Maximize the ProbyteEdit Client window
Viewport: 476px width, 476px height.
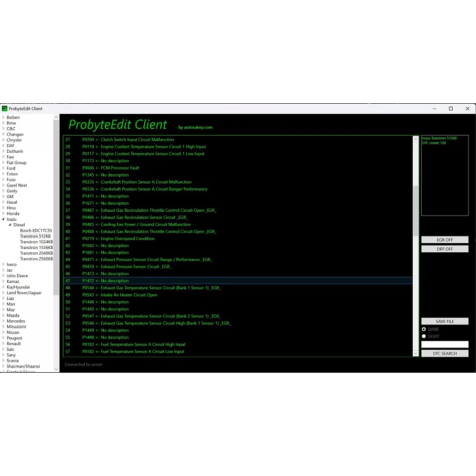pos(451,109)
